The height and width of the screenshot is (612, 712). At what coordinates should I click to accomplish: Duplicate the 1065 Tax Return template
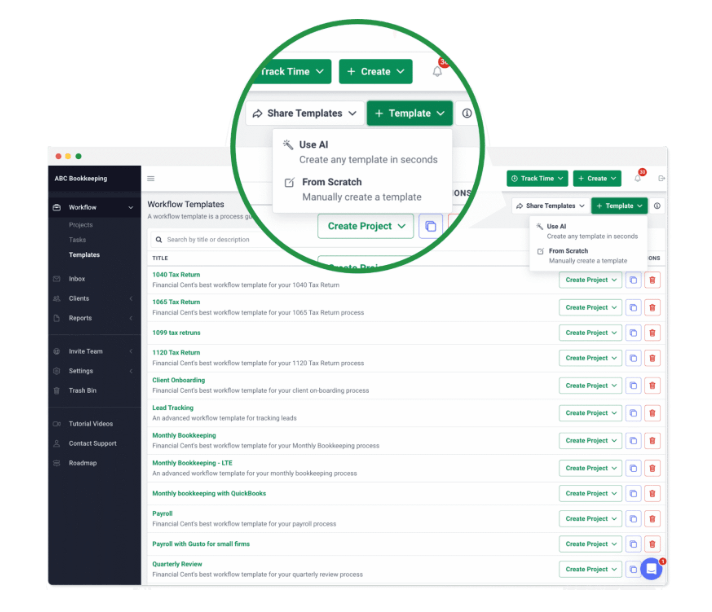click(x=633, y=308)
